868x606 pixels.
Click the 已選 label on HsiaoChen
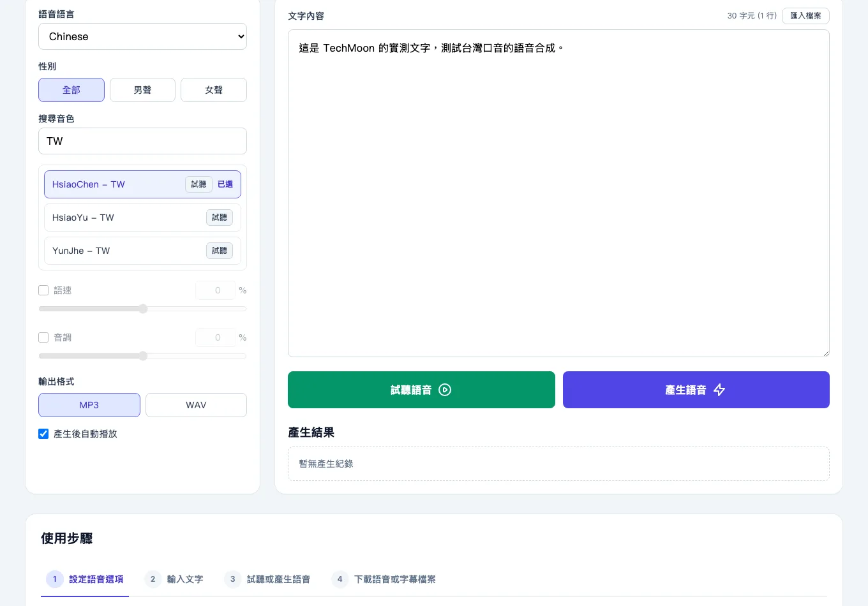[x=225, y=184]
